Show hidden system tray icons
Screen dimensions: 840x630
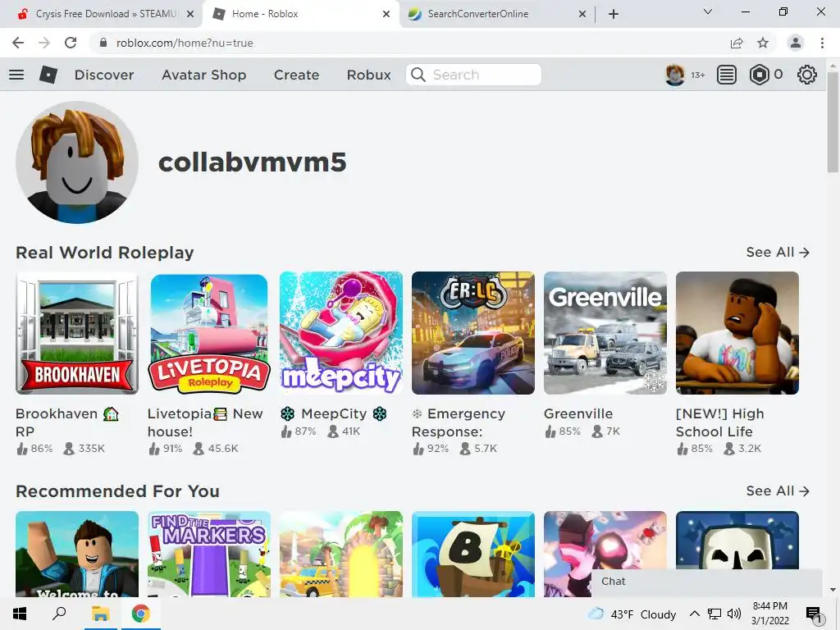point(694,614)
